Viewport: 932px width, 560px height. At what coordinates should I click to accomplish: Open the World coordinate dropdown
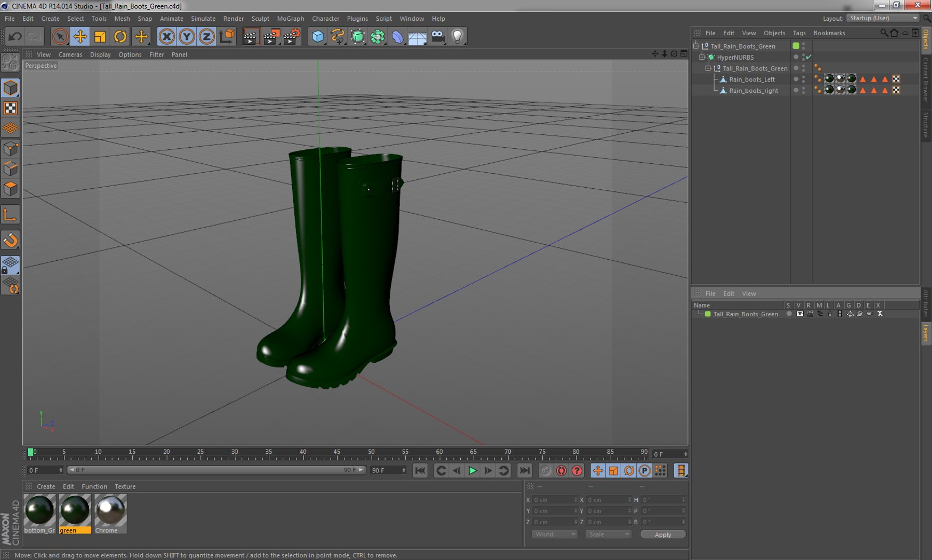tap(555, 534)
